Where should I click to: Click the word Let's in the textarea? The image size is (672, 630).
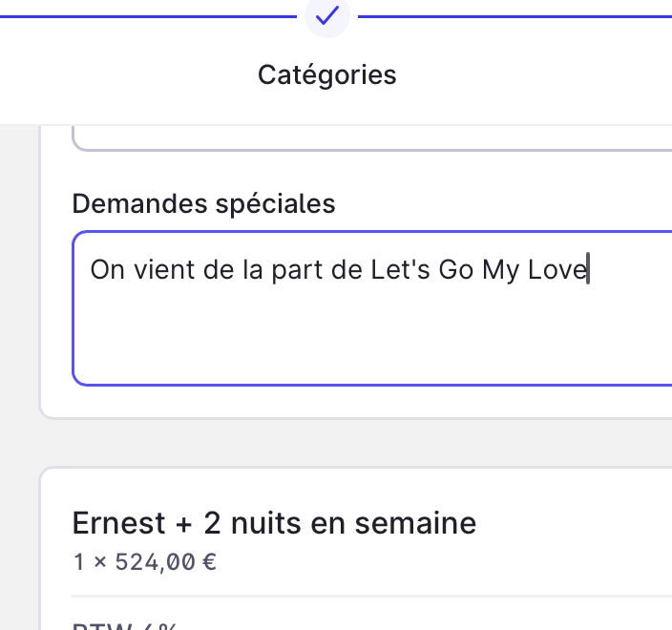pos(401,270)
